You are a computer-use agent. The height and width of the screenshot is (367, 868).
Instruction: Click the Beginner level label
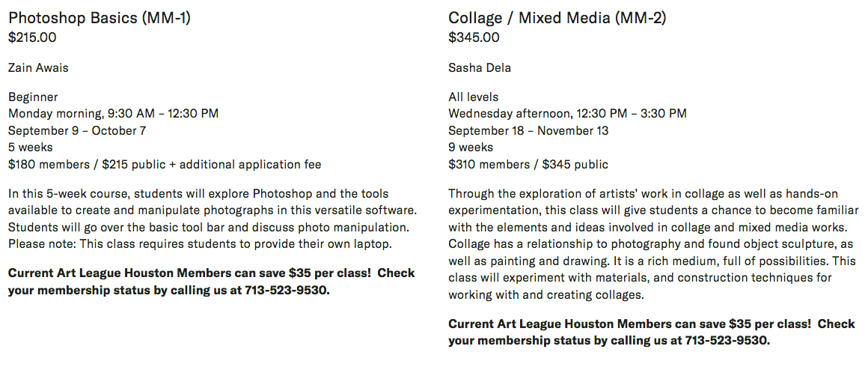tap(33, 97)
